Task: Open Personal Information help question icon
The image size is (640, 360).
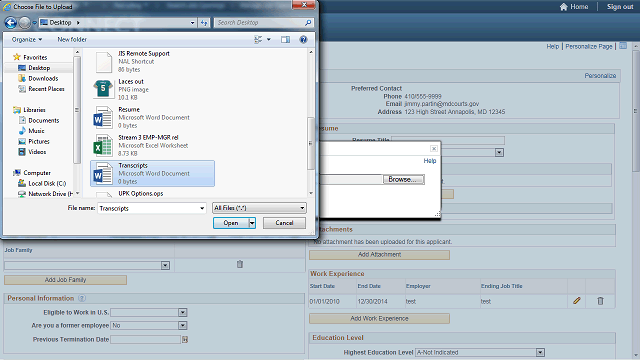Action: 82,298
